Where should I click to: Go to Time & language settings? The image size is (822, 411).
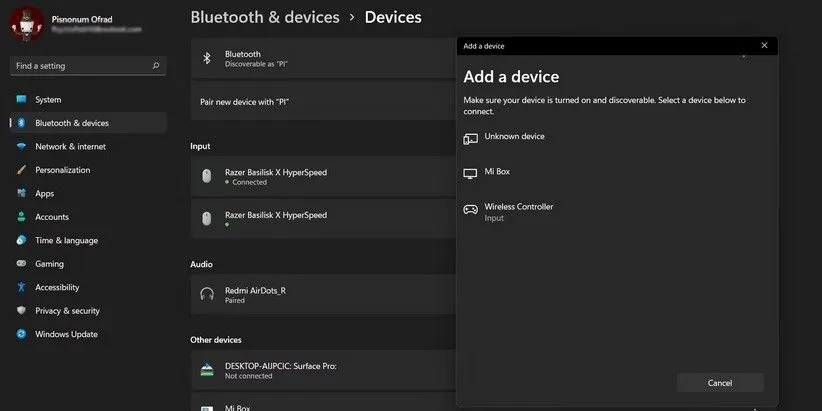tap(66, 241)
